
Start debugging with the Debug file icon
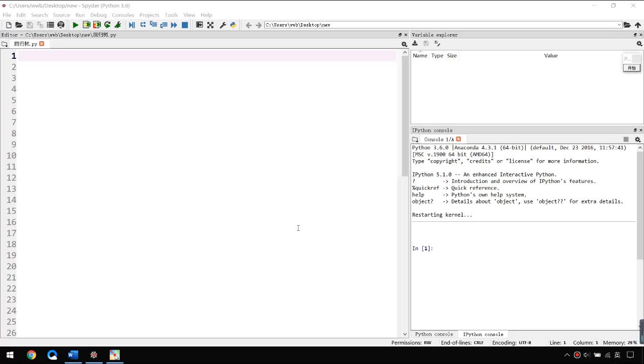pyautogui.click(x=132, y=25)
